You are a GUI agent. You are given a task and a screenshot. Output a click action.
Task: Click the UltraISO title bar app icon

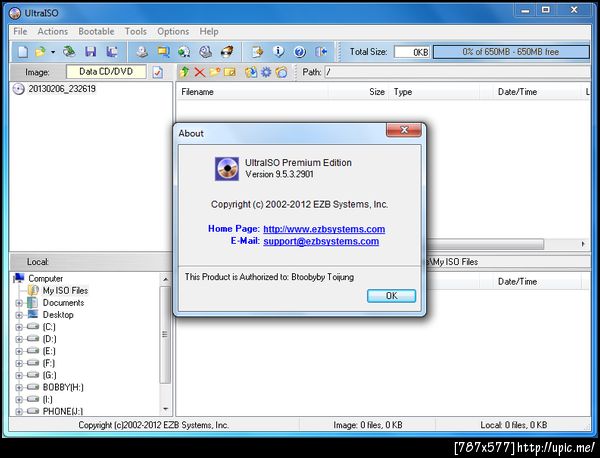[15, 13]
